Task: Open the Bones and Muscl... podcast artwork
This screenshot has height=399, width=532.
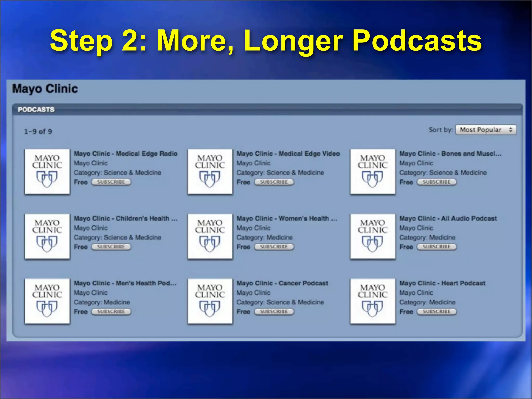Action: (373, 171)
